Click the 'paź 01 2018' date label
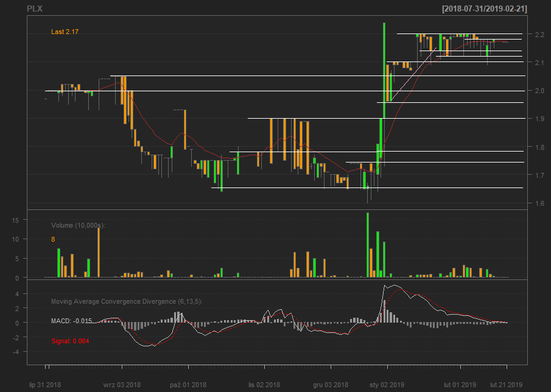This screenshot has height=392, width=551. click(x=188, y=385)
